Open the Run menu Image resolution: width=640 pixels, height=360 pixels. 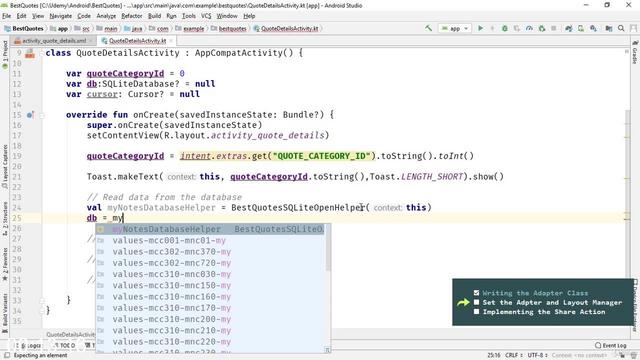click(171, 16)
